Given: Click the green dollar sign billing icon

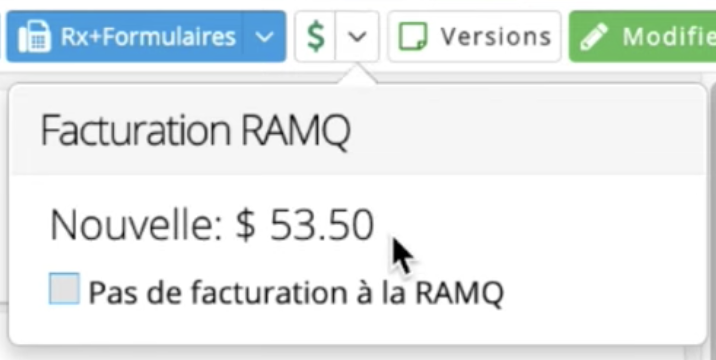Looking at the screenshot, I should [316, 37].
